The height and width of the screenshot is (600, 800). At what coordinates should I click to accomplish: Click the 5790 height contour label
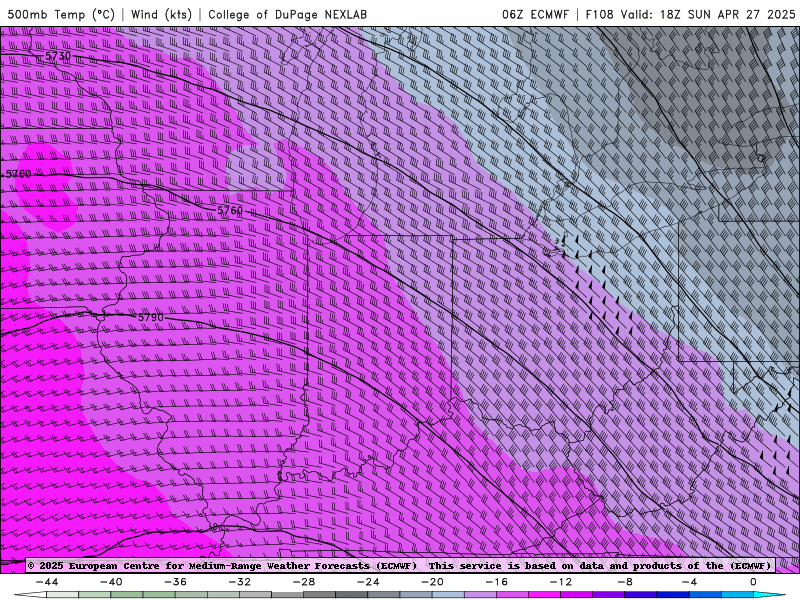151,317
